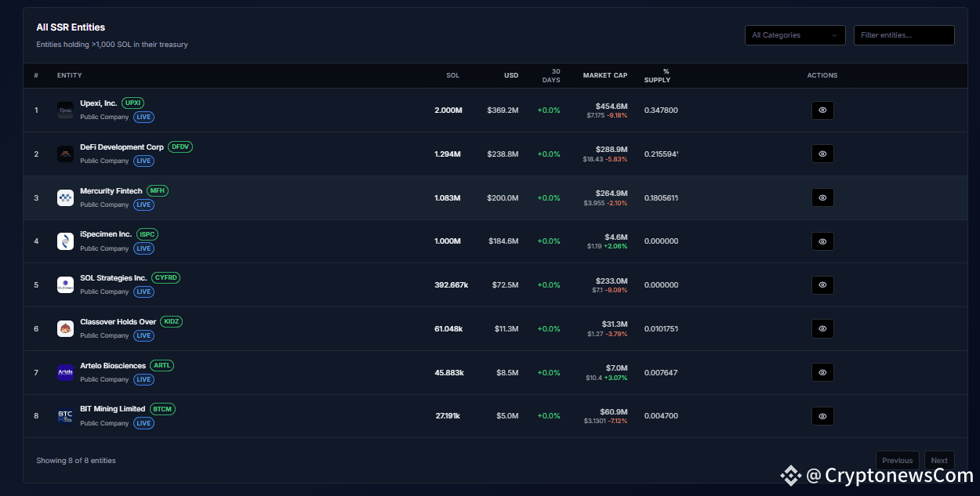Click the BTCM ticker badge
Image resolution: width=980 pixels, height=496 pixels.
(x=162, y=409)
